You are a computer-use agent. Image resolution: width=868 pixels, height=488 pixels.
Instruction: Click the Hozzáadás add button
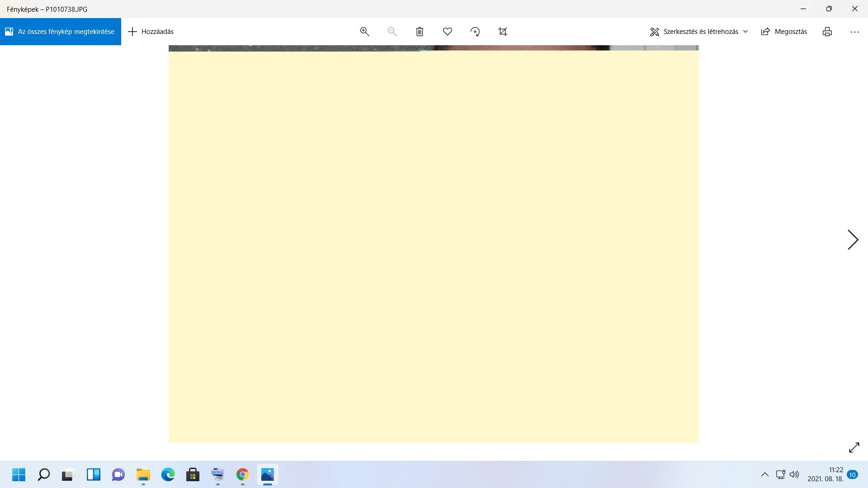pos(151,32)
